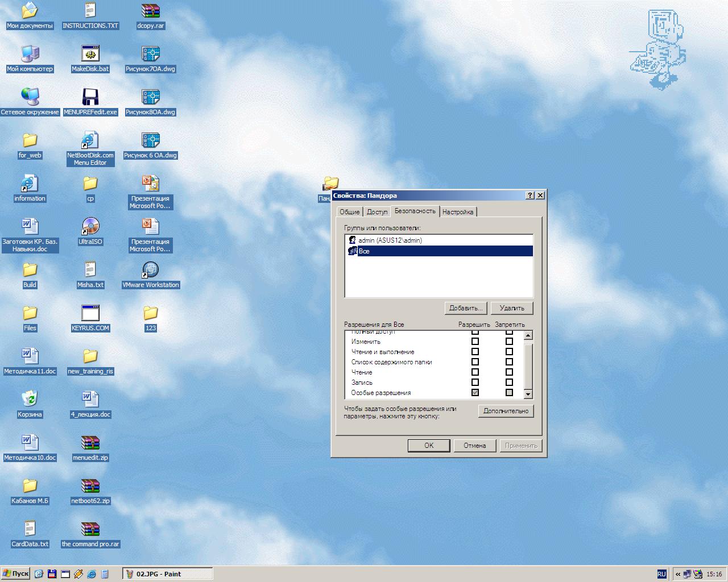Image resolution: width=728 pixels, height=582 pixels.
Task: Switch to the Общие tab
Action: click(x=349, y=212)
